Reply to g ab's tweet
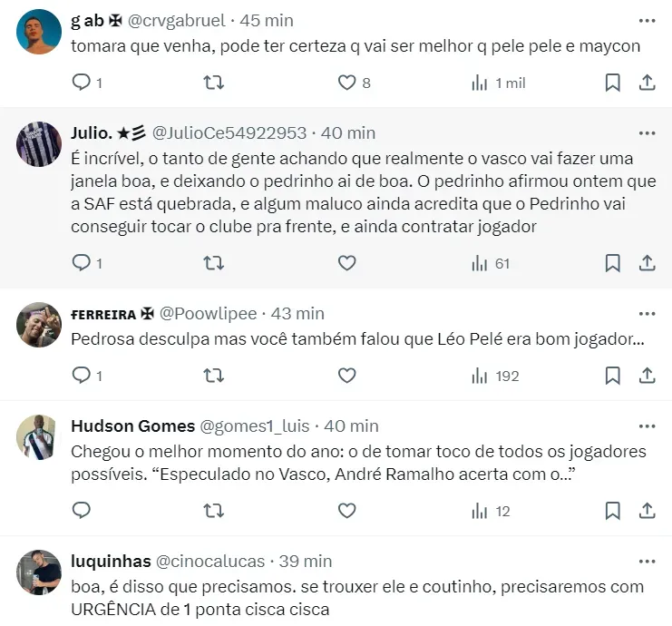Viewport: 672px width, 626px height. [82, 83]
